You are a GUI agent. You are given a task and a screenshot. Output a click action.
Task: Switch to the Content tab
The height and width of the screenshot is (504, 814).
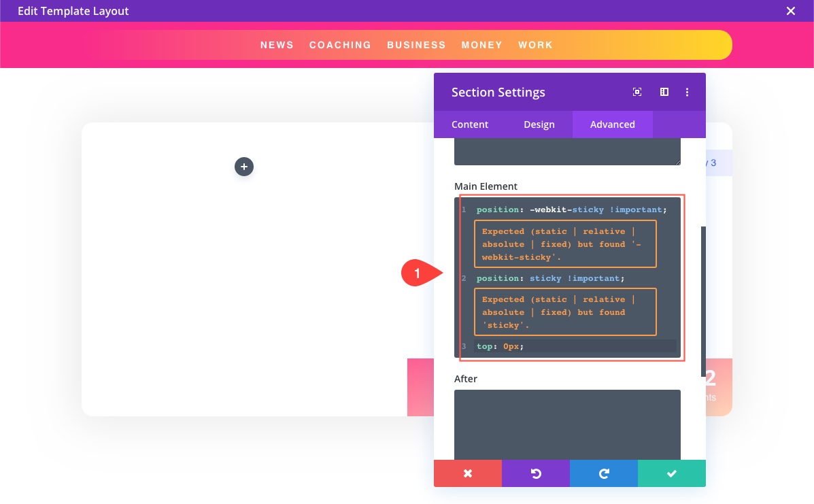(x=470, y=124)
